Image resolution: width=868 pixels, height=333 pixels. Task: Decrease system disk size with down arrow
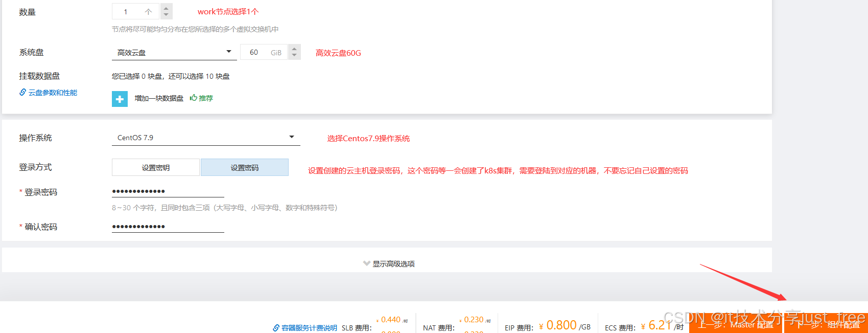294,55
